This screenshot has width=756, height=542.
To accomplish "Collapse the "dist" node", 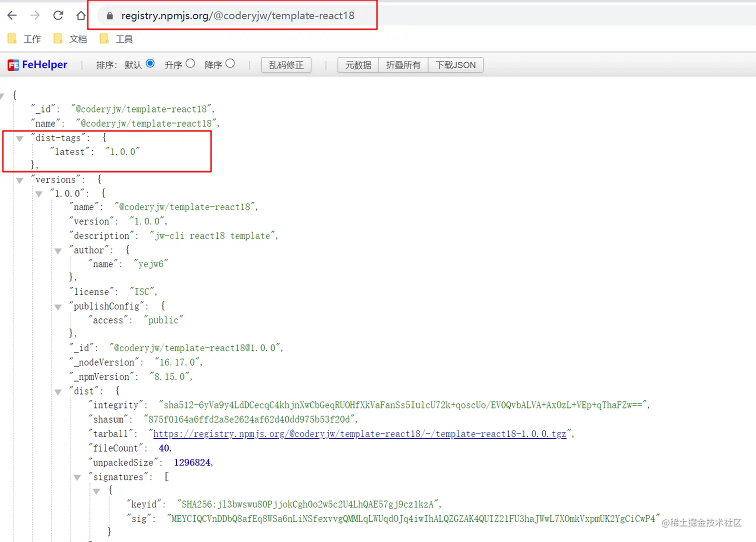I will tap(58, 392).
